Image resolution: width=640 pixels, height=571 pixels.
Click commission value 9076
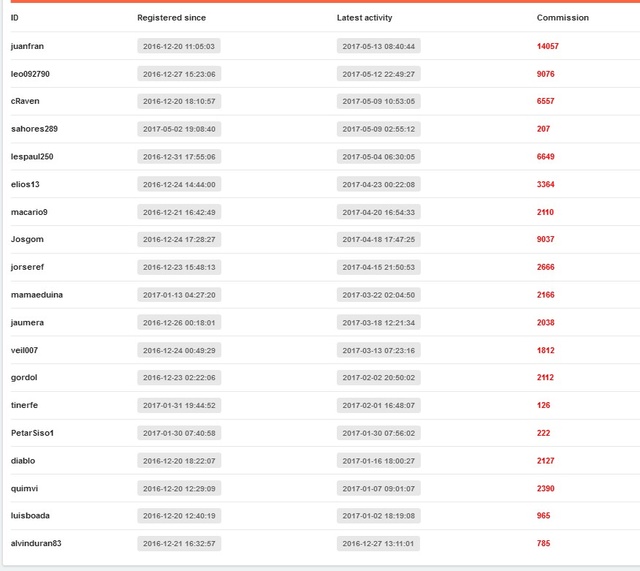tap(546, 74)
